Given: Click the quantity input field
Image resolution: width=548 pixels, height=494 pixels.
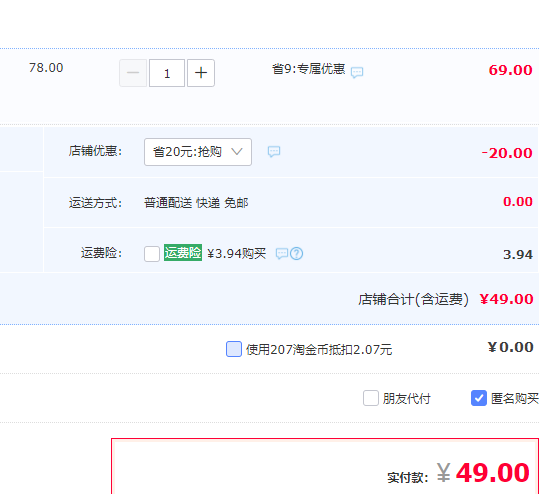Looking at the screenshot, I should (x=167, y=73).
